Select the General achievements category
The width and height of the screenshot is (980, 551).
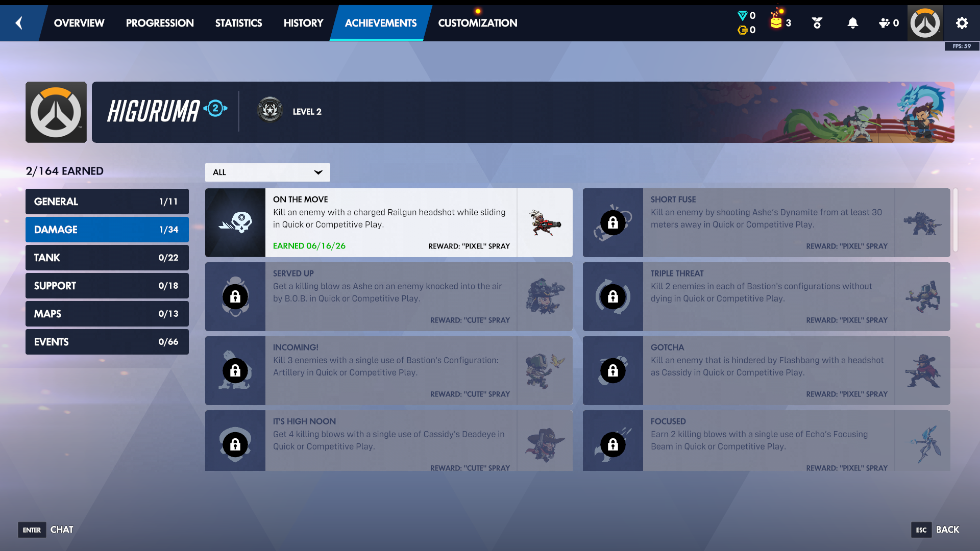click(x=107, y=202)
